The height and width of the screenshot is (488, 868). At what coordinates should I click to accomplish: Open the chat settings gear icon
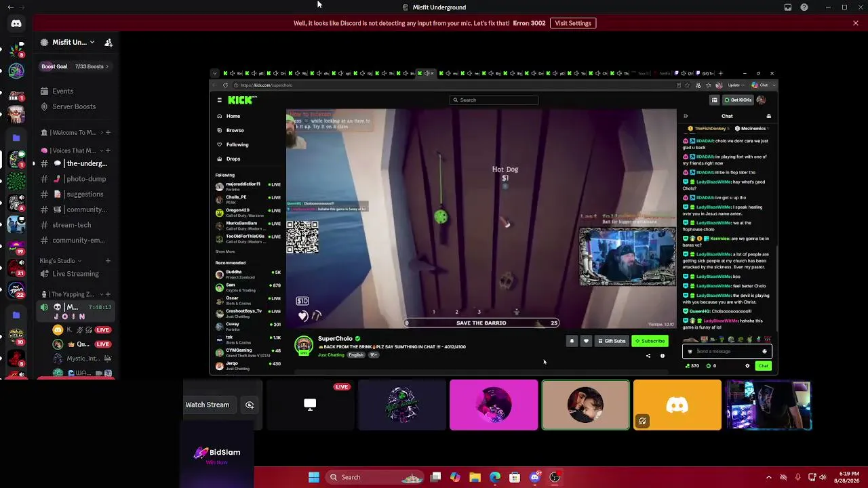pyautogui.click(x=747, y=366)
